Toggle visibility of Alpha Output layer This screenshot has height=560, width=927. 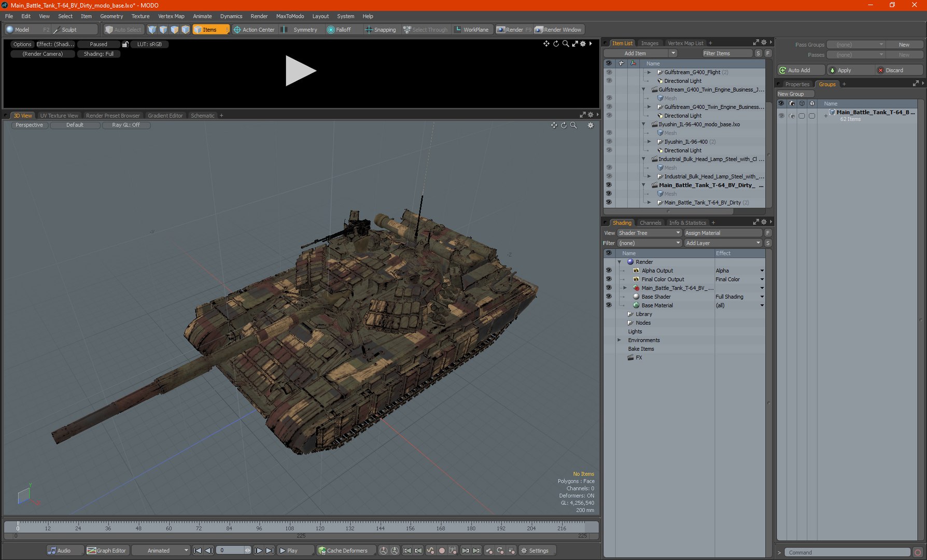tap(609, 271)
